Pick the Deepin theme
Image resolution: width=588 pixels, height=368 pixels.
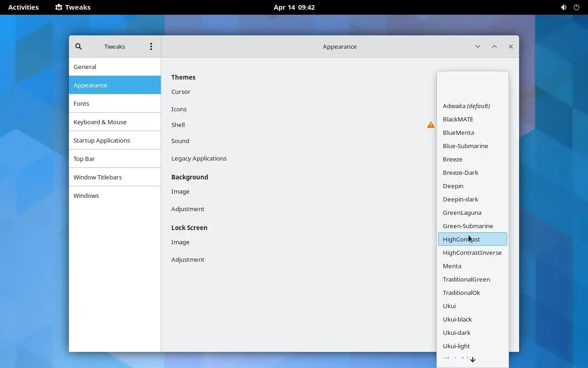pyautogui.click(x=473, y=186)
